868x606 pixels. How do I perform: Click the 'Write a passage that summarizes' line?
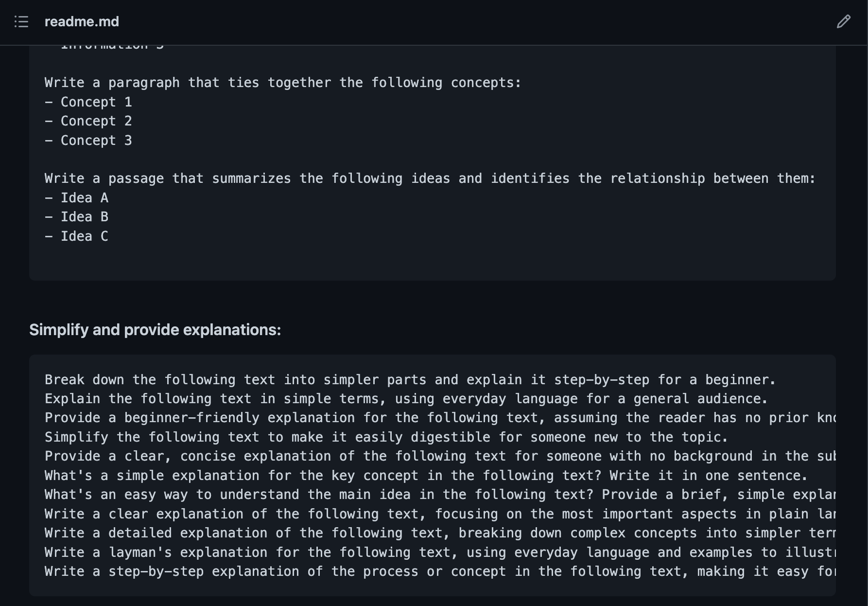coord(430,178)
